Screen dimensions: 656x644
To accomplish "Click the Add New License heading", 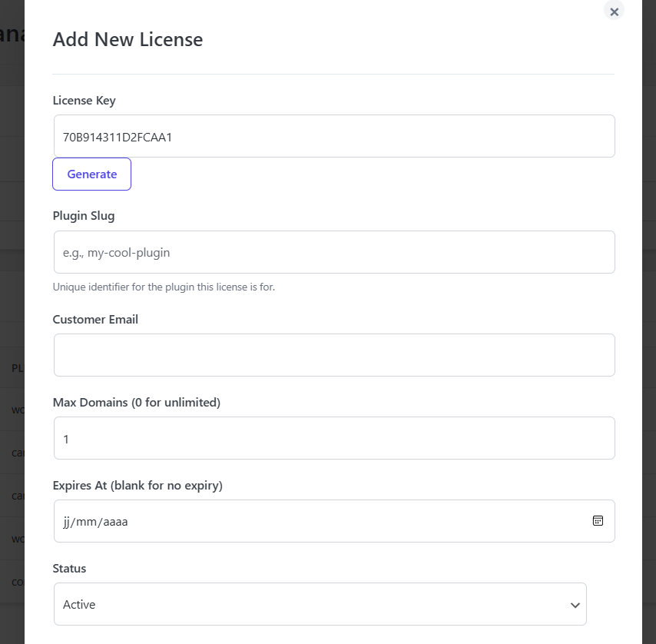I will pyautogui.click(x=128, y=39).
